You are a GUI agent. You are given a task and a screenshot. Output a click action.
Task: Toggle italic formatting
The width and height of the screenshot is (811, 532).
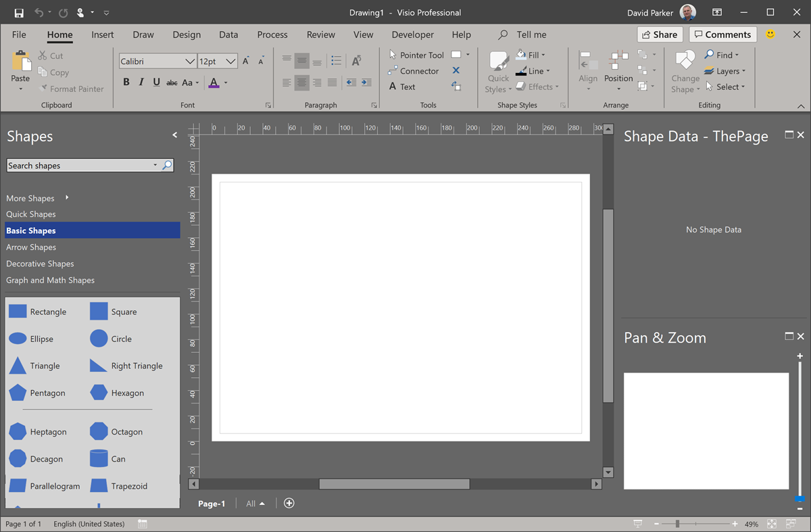[141, 81]
